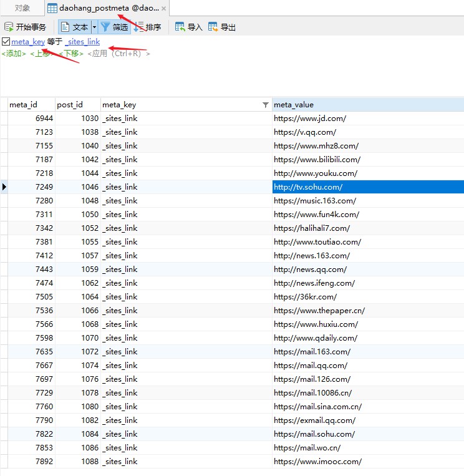Viewport: 464px width, 476px height.
Task: Open the dropdown arrow beside 文本
Action: pos(94,27)
